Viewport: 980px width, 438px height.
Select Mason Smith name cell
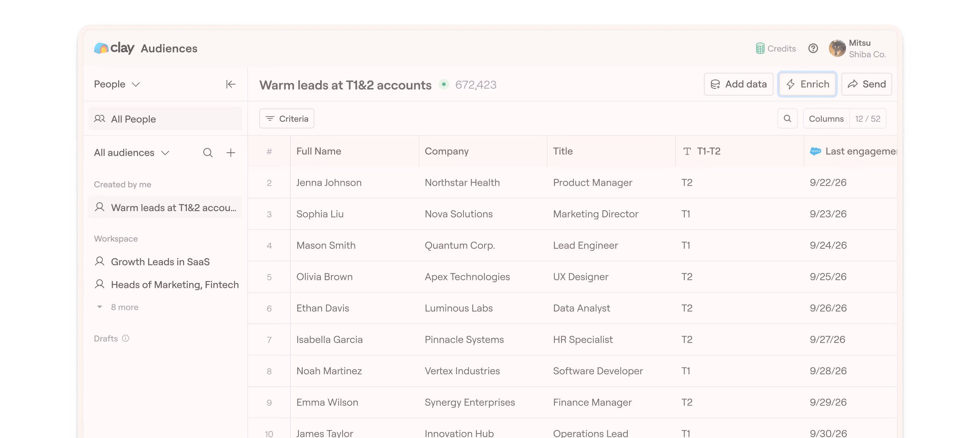click(354, 245)
